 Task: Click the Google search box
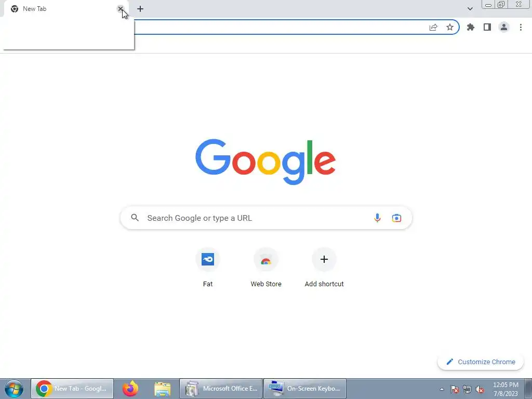266,218
